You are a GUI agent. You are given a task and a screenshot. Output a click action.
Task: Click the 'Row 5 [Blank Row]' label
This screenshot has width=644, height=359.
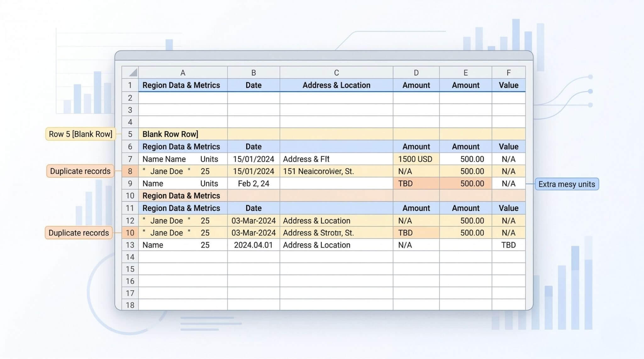pyautogui.click(x=80, y=134)
